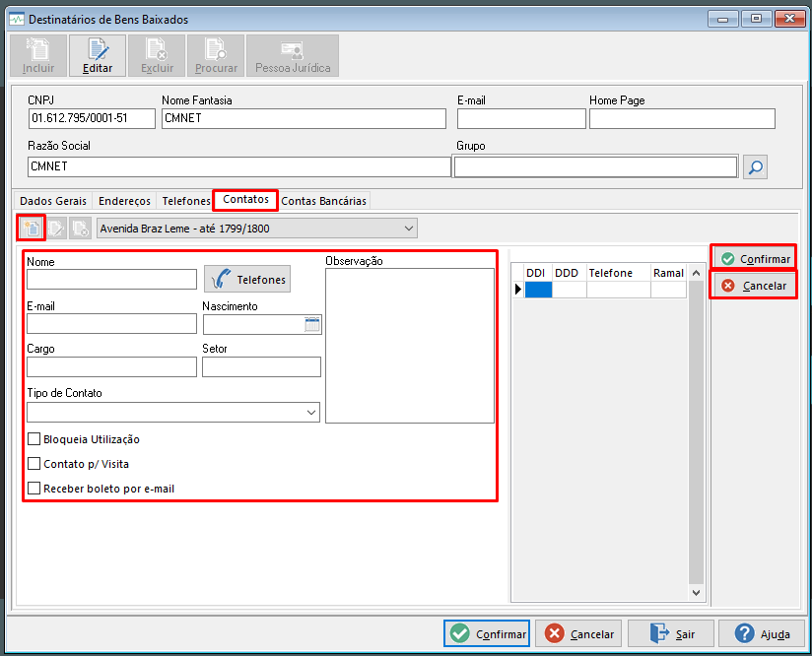Open the Nascimento calendar picker icon
The width and height of the screenshot is (812, 656).
tap(312, 325)
